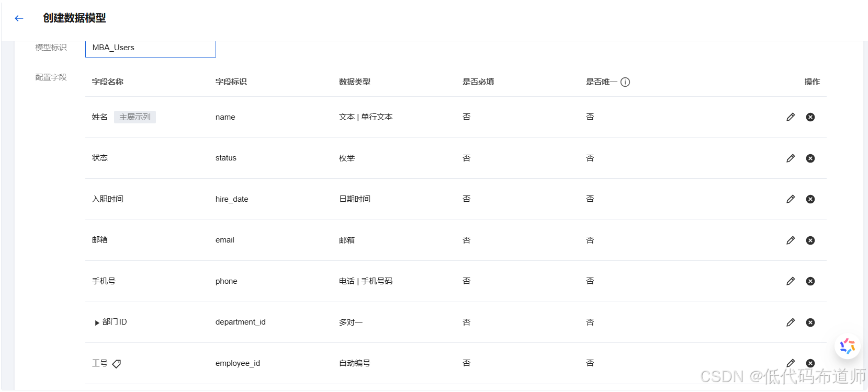Viewport: 868px width, 392px height.
Task: Delete the 工号 employee_id field
Action: (x=810, y=363)
